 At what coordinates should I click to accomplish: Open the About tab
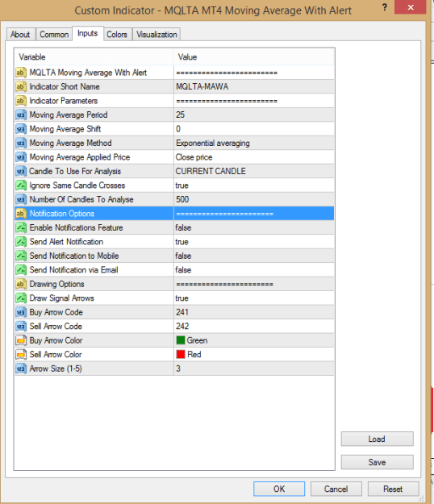coord(20,35)
